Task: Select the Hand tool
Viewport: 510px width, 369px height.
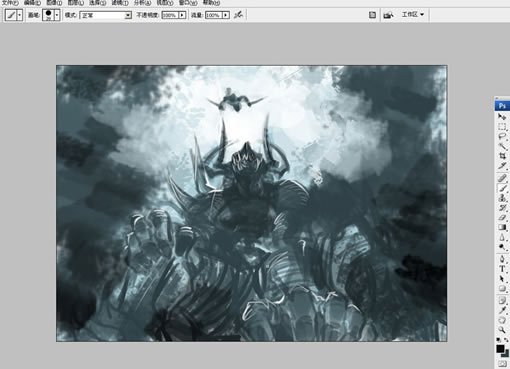Action: [x=502, y=320]
